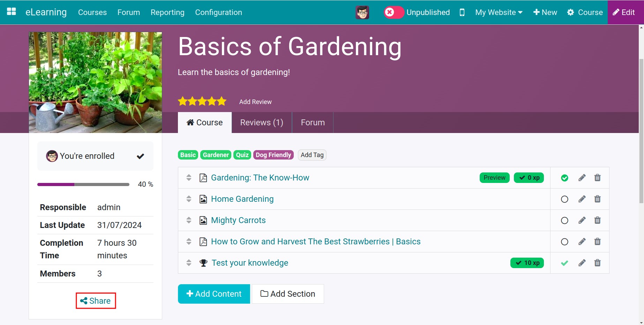Toggle the Test your knowledge completion checkmark
The width and height of the screenshot is (644, 325).
tap(564, 263)
